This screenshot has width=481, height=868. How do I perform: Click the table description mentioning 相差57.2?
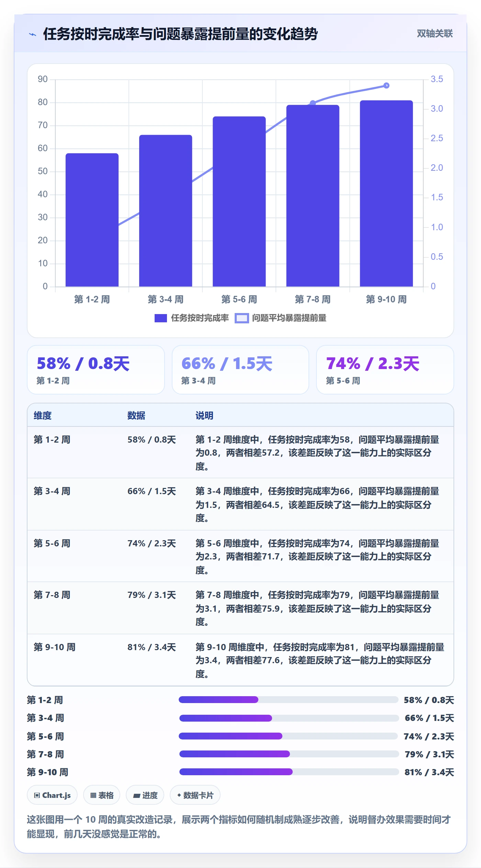(317, 453)
